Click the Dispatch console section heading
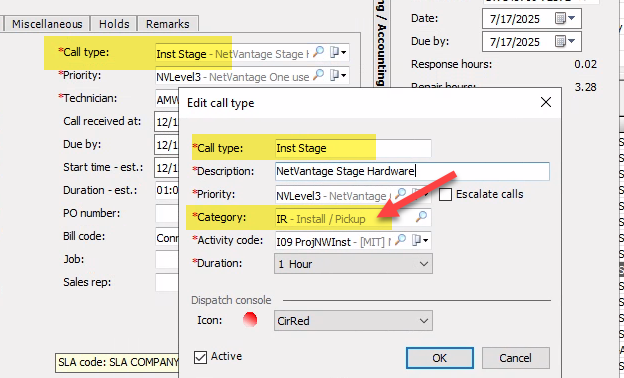 (231, 300)
